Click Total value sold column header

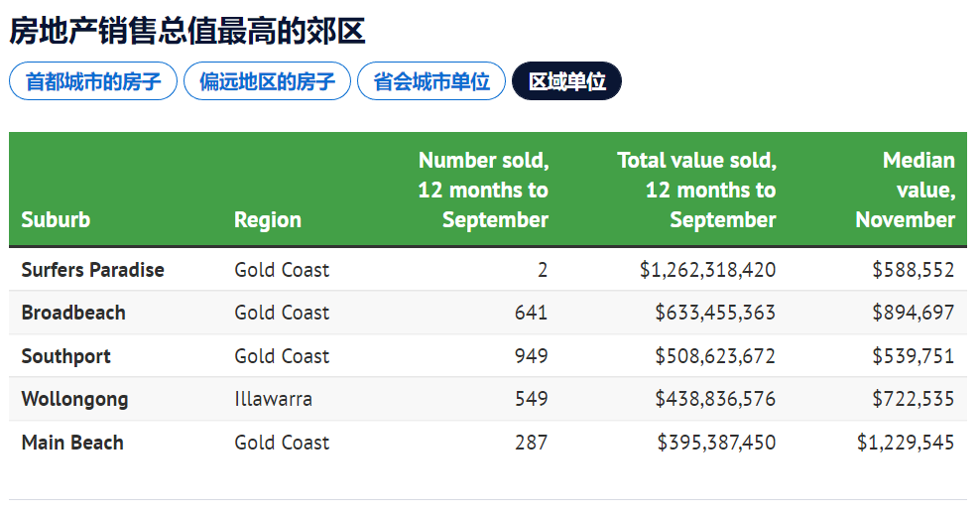[x=696, y=190]
